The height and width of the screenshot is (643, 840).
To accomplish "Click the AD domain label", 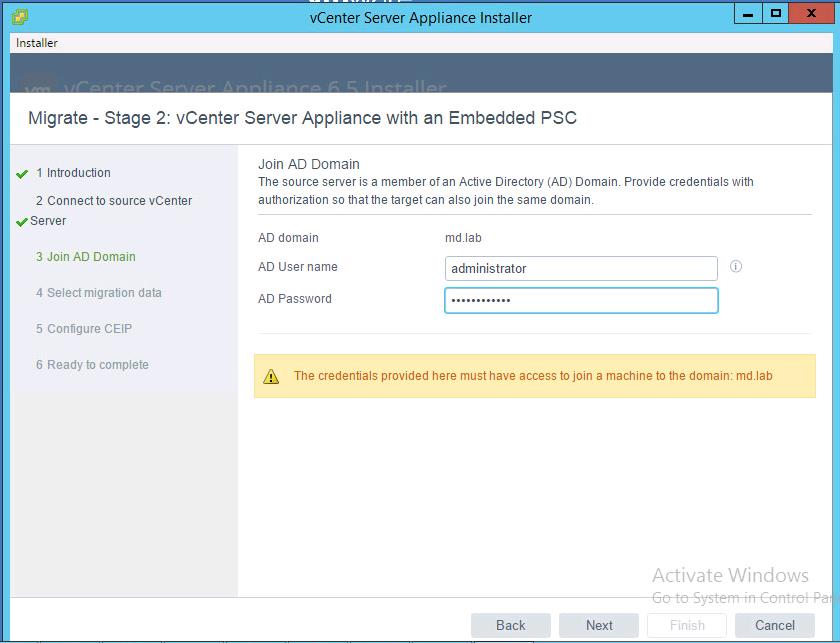I will [288, 237].
